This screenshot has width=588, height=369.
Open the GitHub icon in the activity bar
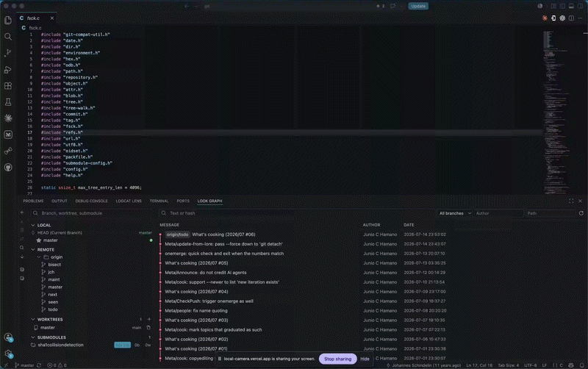pyautogui.click(x=8, y=168)
